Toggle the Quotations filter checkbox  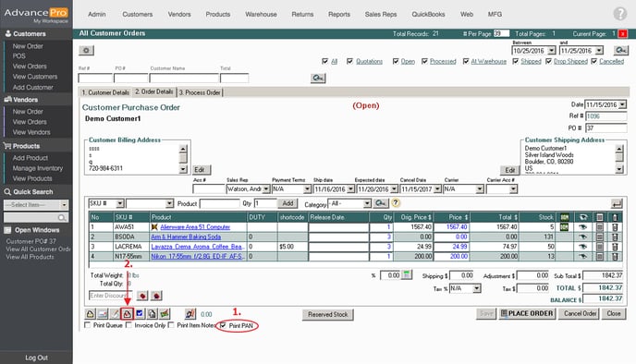coord(349,61)
